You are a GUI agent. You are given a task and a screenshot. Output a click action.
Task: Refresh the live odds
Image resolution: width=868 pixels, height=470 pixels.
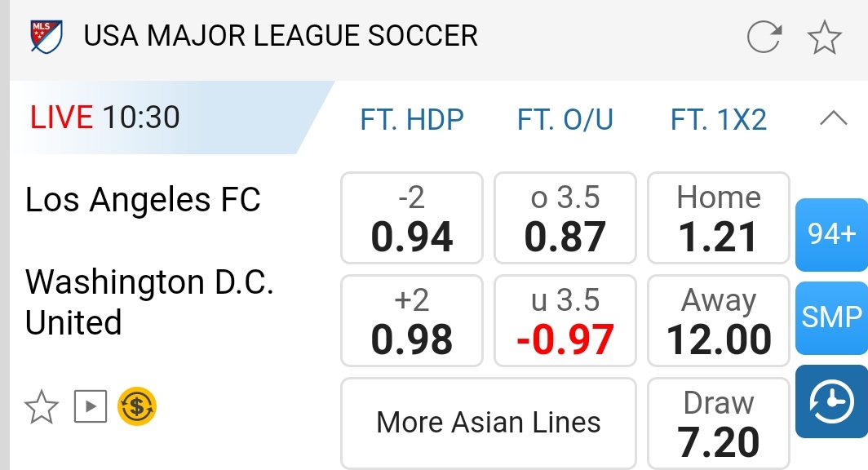[764, 37]
